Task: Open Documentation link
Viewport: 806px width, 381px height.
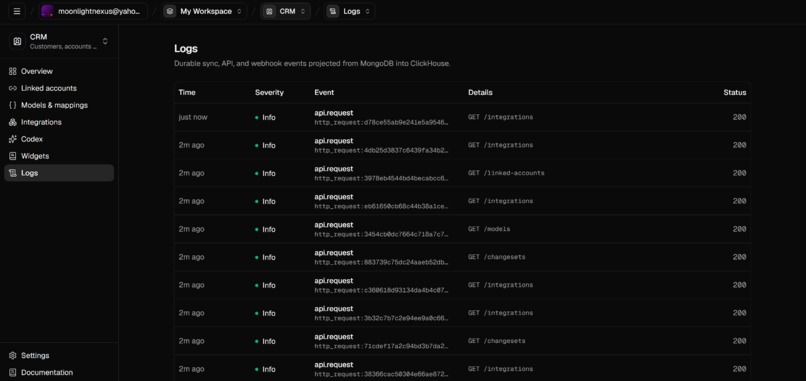Action: (x=59, y=373)
